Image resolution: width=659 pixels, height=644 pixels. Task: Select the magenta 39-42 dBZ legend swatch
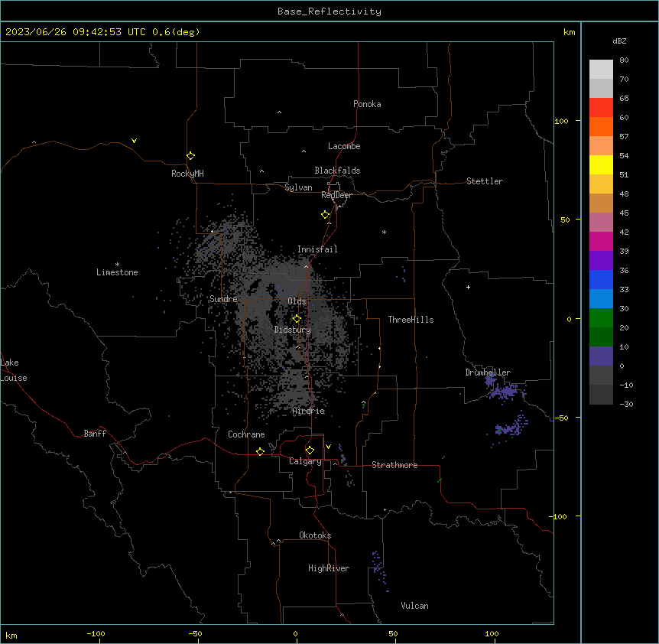click(601, 241)
